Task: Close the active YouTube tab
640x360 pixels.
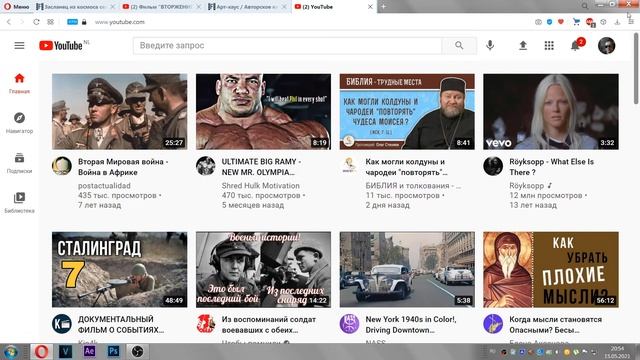Action: click(370, 7)
